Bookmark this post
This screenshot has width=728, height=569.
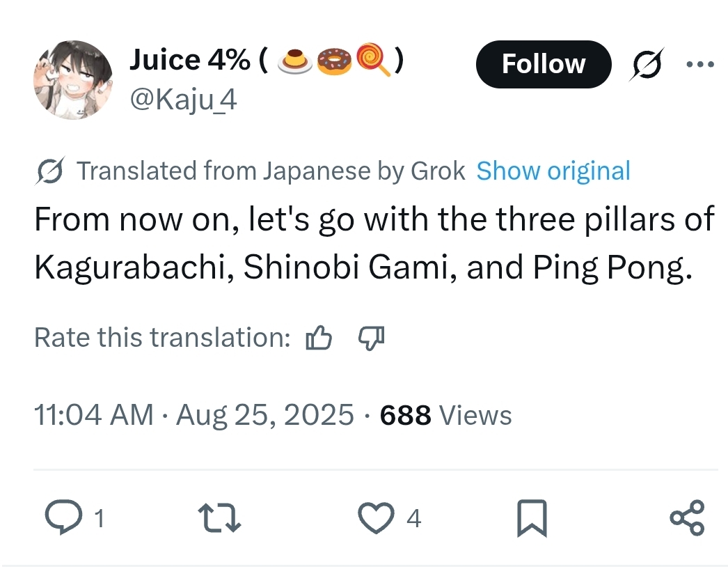coord(532,519)
